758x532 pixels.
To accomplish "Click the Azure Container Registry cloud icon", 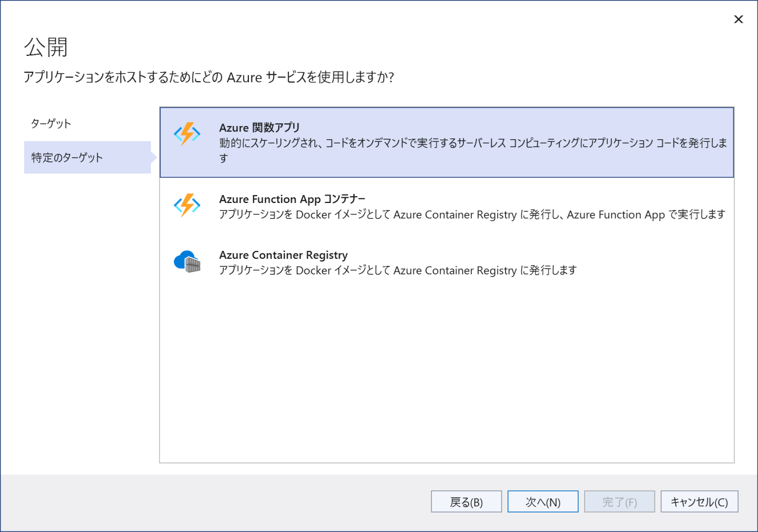I will point(187,262).
